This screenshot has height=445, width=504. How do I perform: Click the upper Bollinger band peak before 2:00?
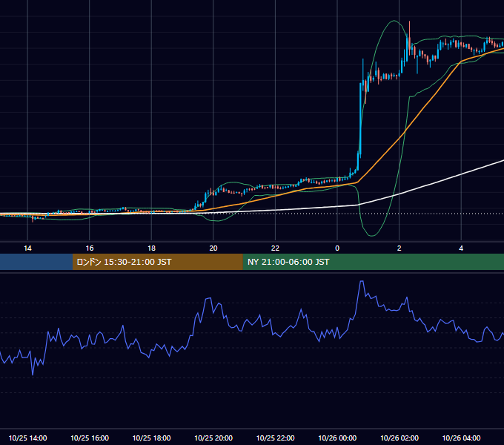394,21
